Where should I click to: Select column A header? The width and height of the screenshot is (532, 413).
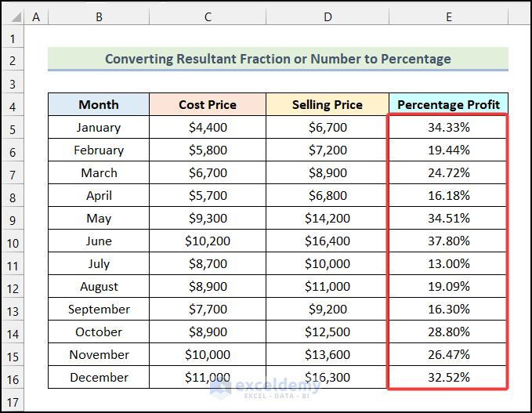point(36,16)
